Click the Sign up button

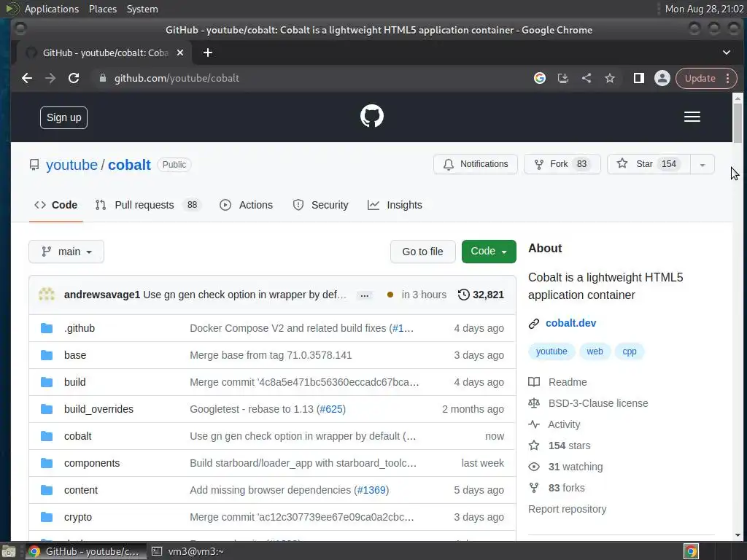(64, 117)
